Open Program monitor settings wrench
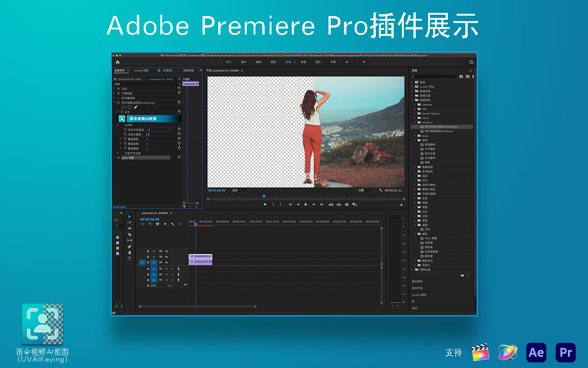The width and height of the screenshot is (588, 368). point(381,190)
